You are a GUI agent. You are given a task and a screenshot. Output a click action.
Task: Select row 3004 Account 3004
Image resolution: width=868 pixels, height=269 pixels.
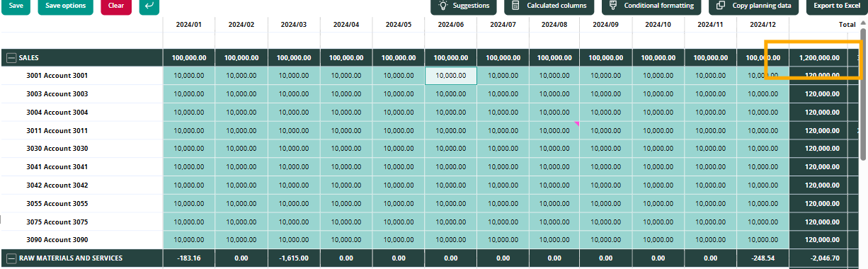(x=81, y=112)
